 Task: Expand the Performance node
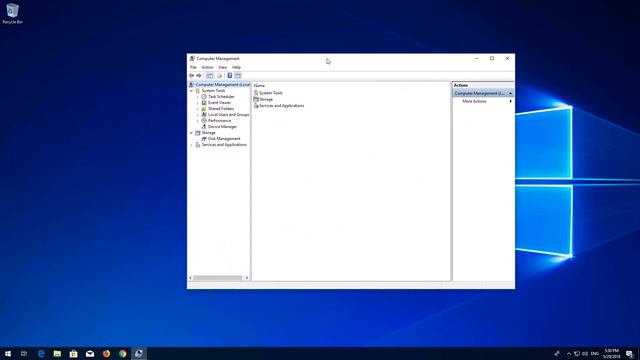[x=198, y=121]
